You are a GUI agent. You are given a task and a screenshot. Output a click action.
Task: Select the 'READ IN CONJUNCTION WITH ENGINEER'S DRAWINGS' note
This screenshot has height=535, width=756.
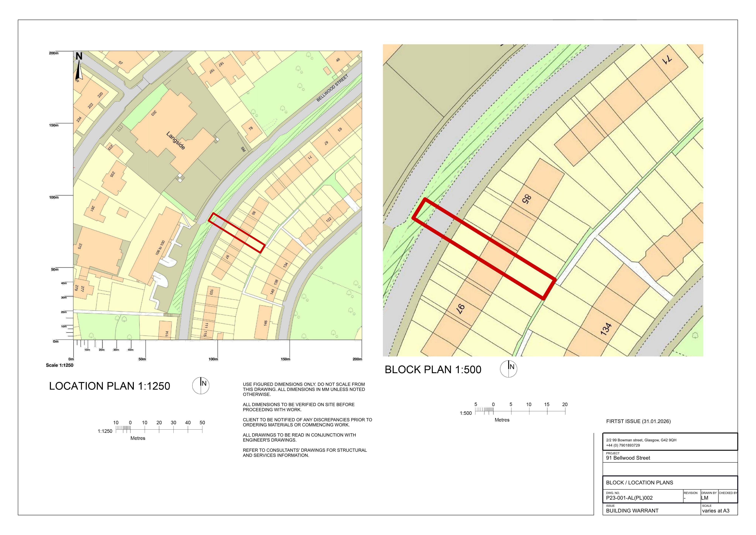299,437
